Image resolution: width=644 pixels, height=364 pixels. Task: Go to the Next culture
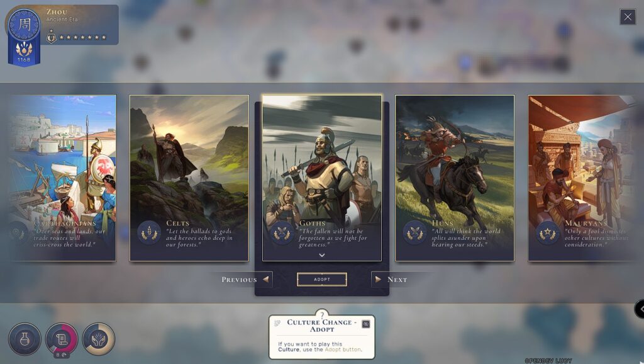pyautogui.click(x=391, y=280)
